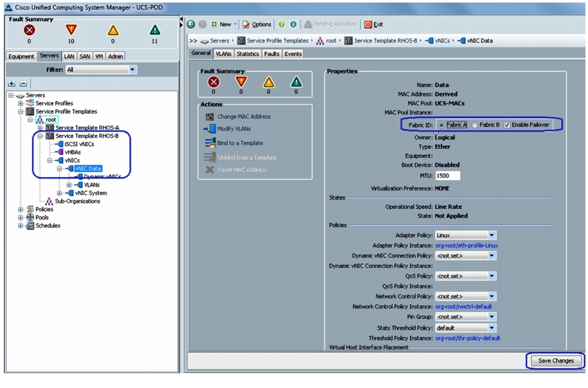Open the org-root/eth-profile-Linux link
Viewport: 588px width, 388px height.
click(x=467, y=245)
